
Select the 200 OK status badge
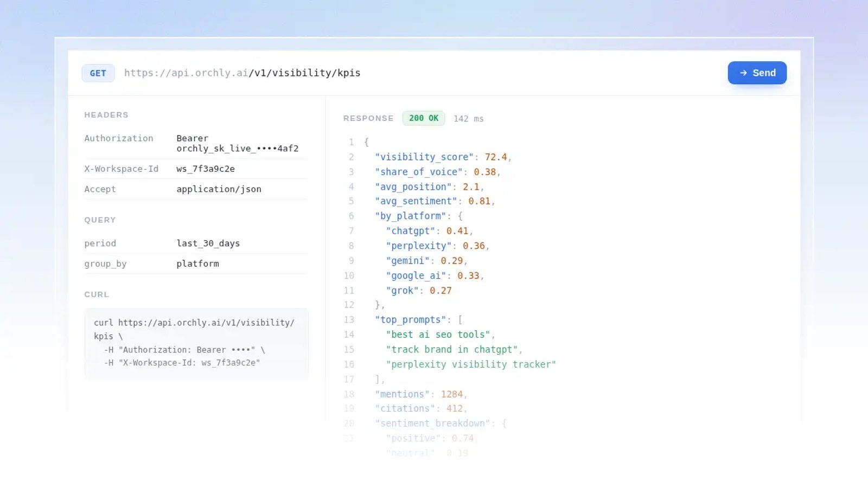[x=424, y=118]
